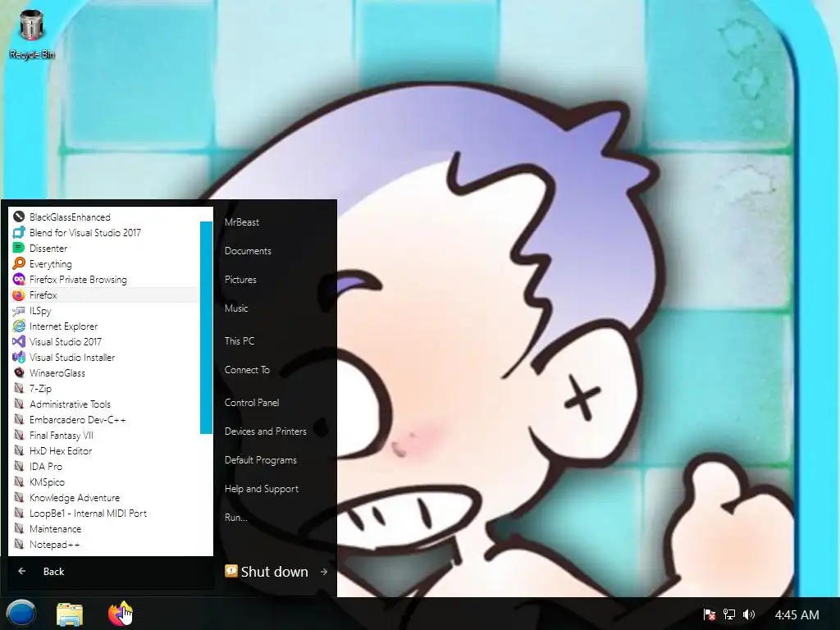
Task: Expand the Final Fantasy VII folder
Action: tap(104, 435)
